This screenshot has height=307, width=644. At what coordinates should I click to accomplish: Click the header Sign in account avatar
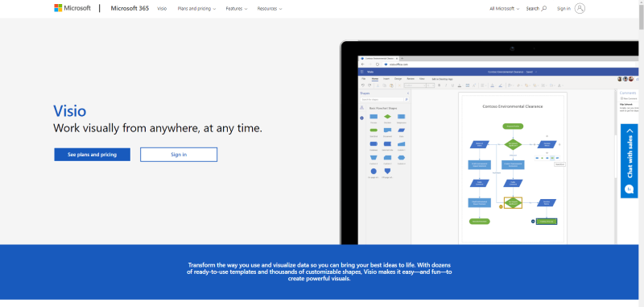(x=580, y=8)
